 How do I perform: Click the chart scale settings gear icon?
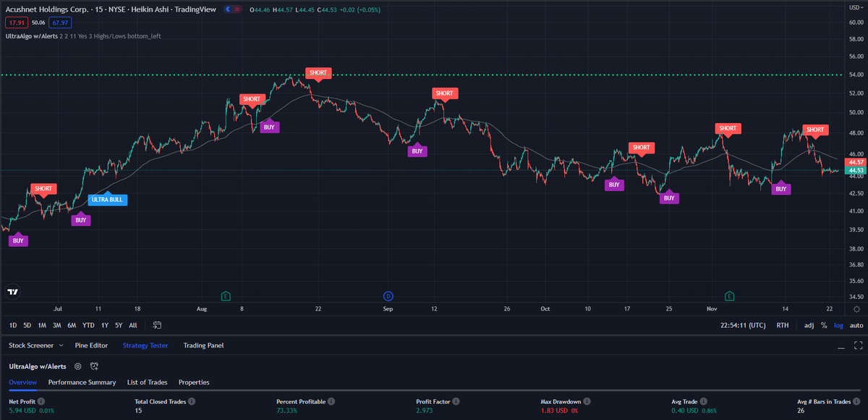pyautogui.click(x=856, y=308)
